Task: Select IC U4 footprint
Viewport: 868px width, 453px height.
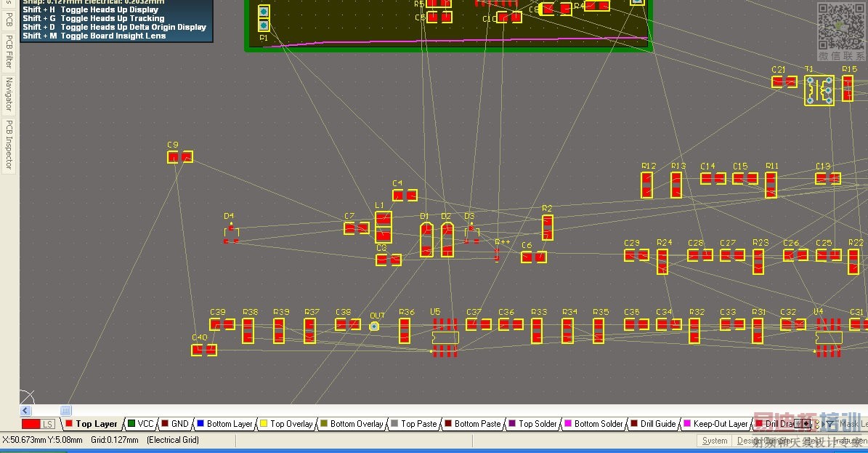Action: [829, 337]
